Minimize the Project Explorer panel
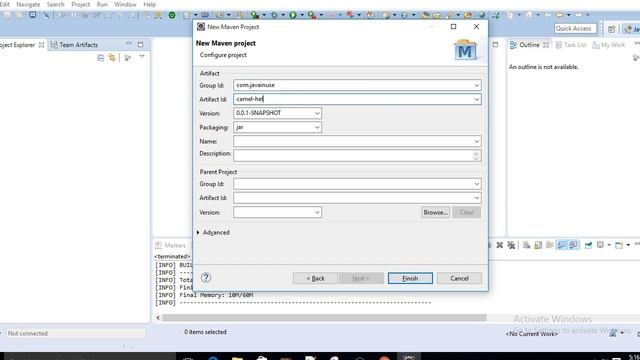640x360 pixels. click(x=129, y=43)
